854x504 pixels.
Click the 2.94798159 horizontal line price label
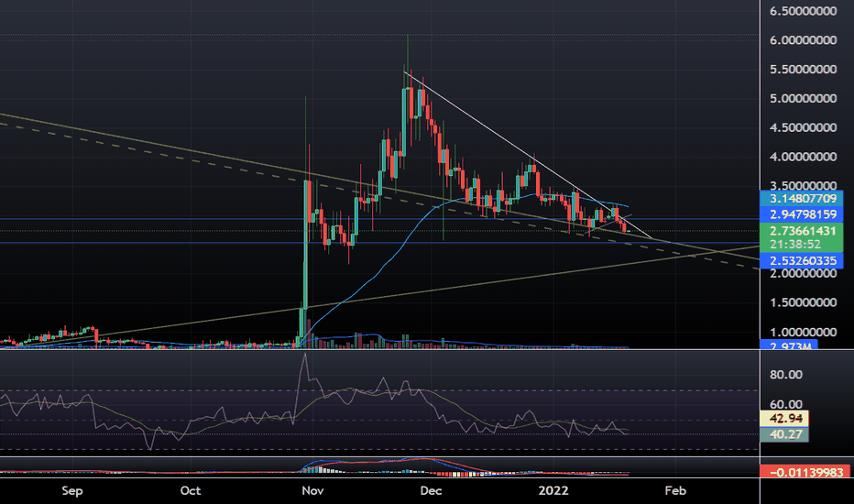801,214
